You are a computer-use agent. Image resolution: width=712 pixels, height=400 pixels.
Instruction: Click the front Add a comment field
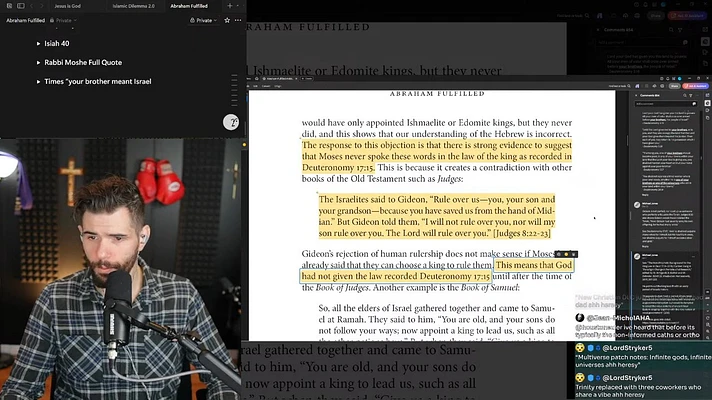click(x=666, y=104)
